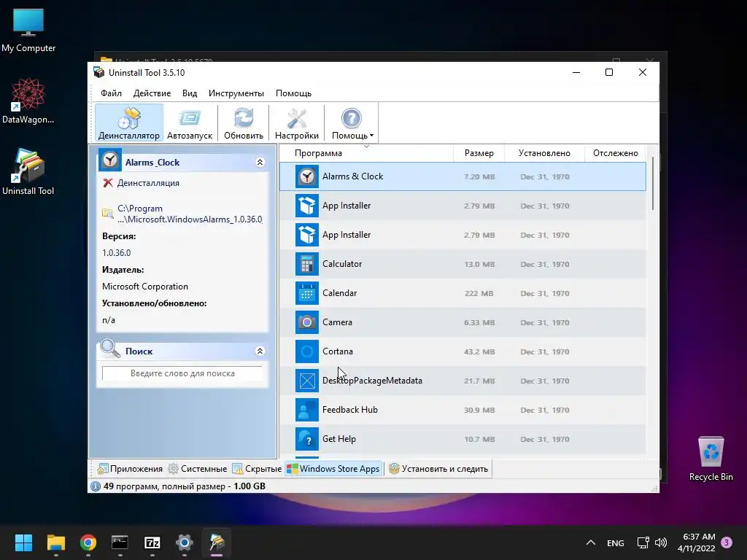Open File Explorer from the taskbar

click(55, 542)
